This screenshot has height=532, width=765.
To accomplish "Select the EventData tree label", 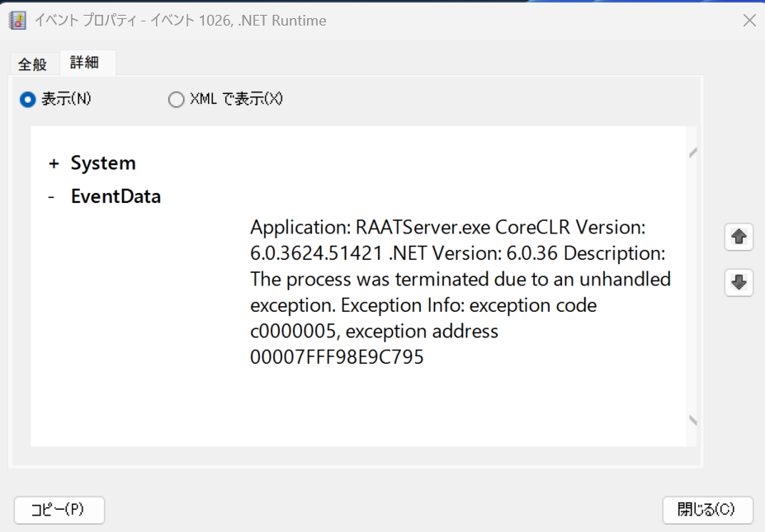I will point(116,197).
